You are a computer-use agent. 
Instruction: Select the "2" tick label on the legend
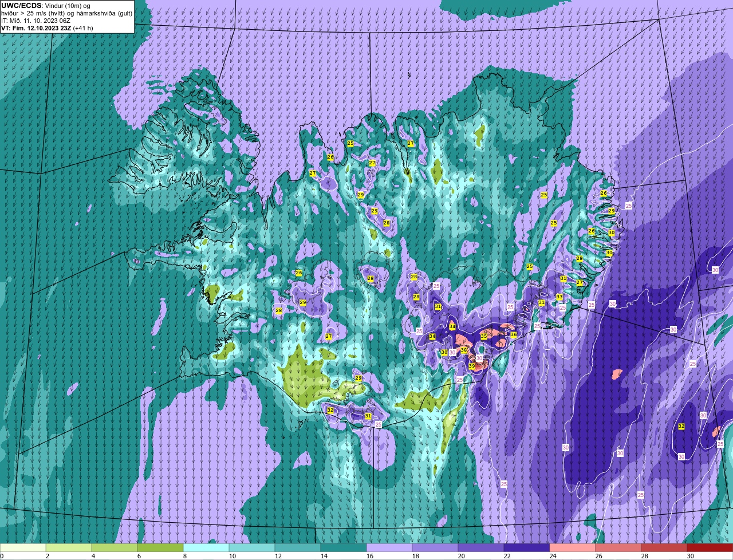48,556
